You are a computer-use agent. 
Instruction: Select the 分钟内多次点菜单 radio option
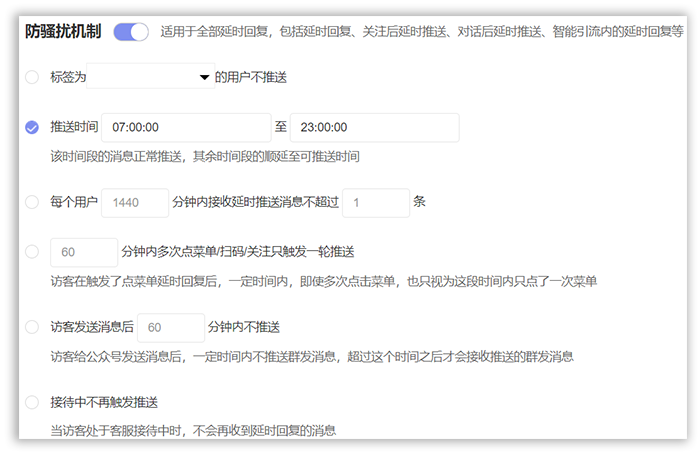(x=32, y=252)
